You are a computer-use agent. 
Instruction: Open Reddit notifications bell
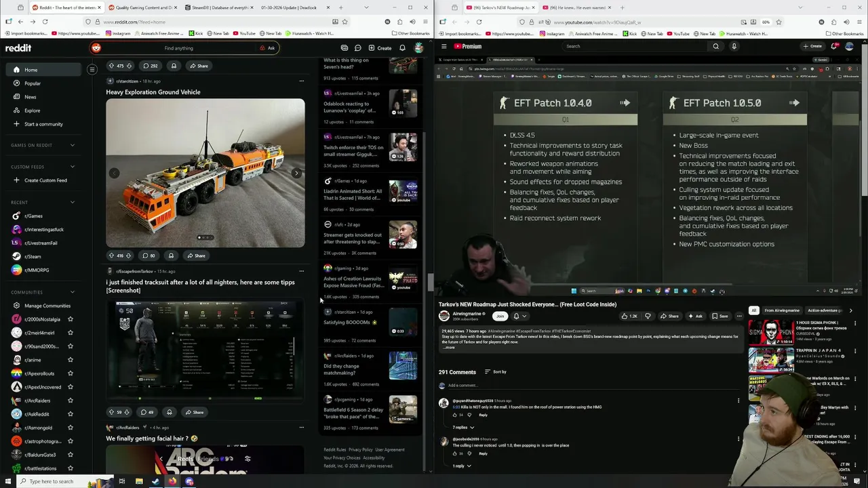click(402, 48)
